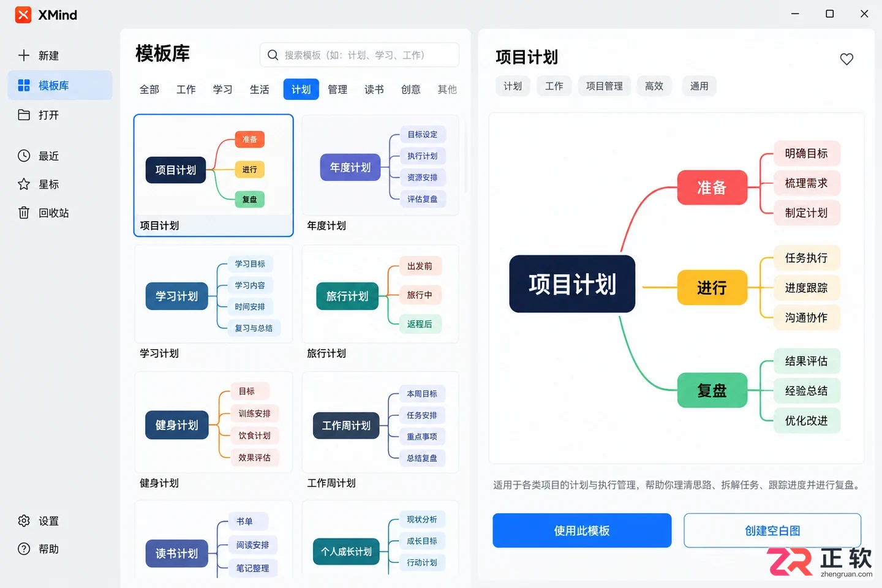
Task: Click the gear icon for 设置
Action: tap(24, 521)
